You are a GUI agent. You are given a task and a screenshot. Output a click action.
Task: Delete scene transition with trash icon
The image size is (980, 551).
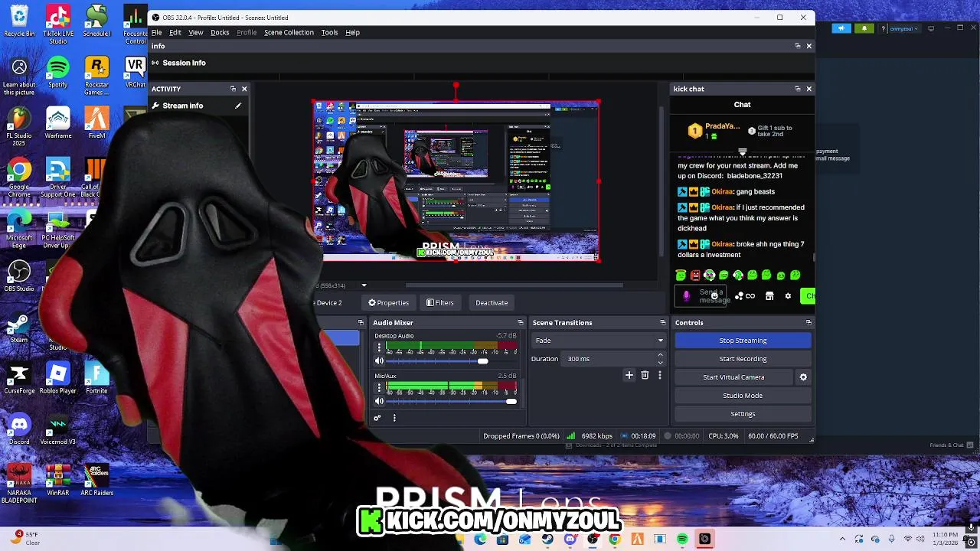tap(645, 375)
